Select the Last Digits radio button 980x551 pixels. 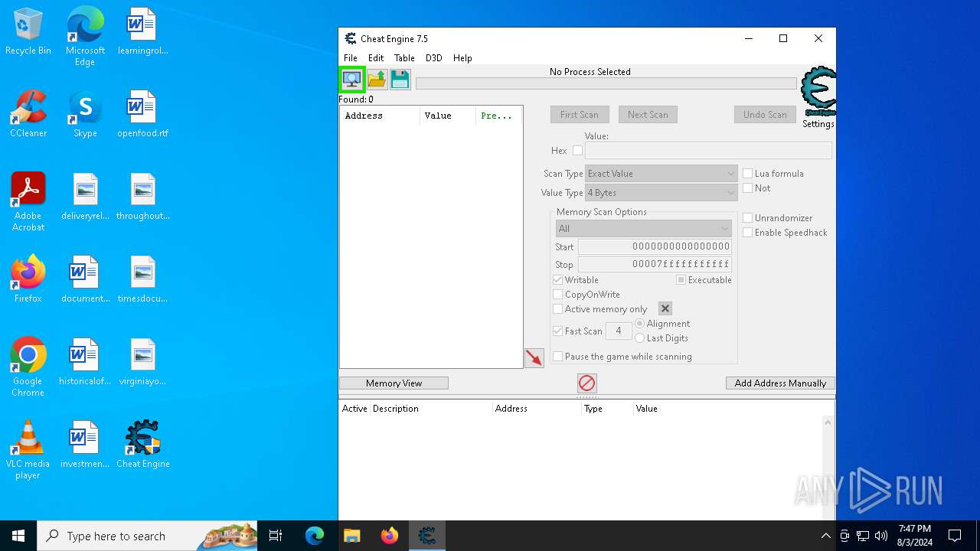[640, 338]
